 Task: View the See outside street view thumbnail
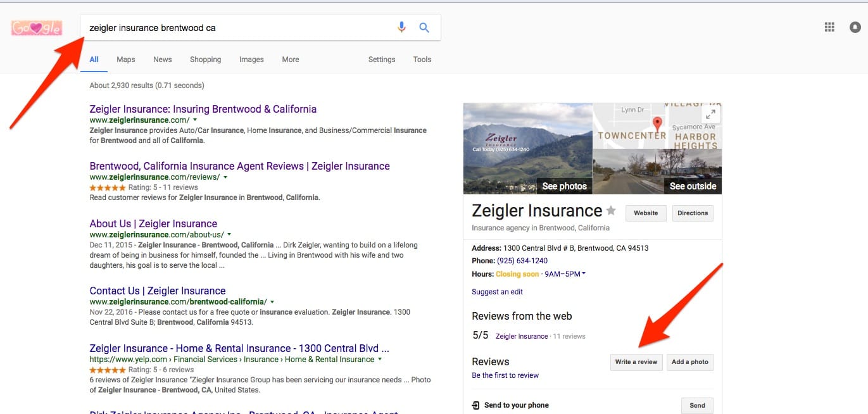coord(658,172)
